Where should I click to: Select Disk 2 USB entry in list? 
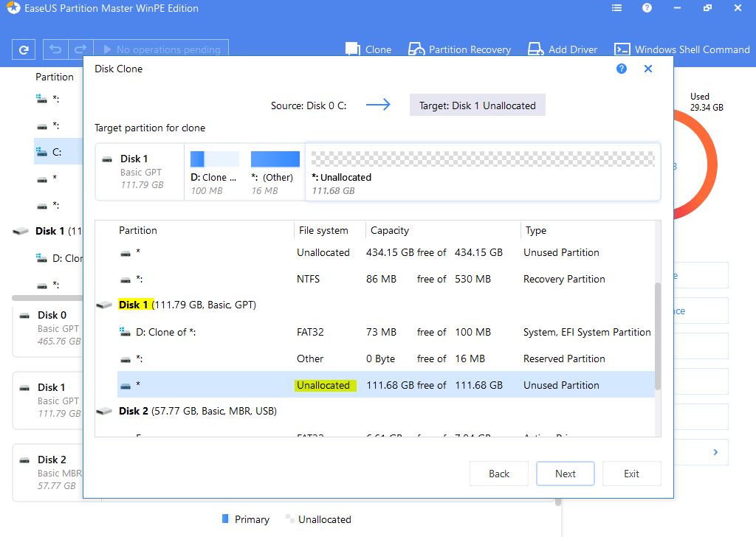(197, 411)
